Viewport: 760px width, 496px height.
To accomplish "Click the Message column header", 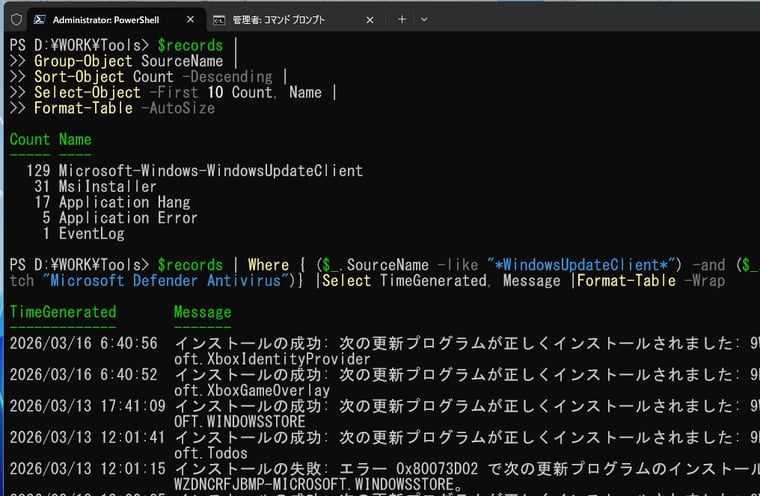I will [x=203, y=312].
